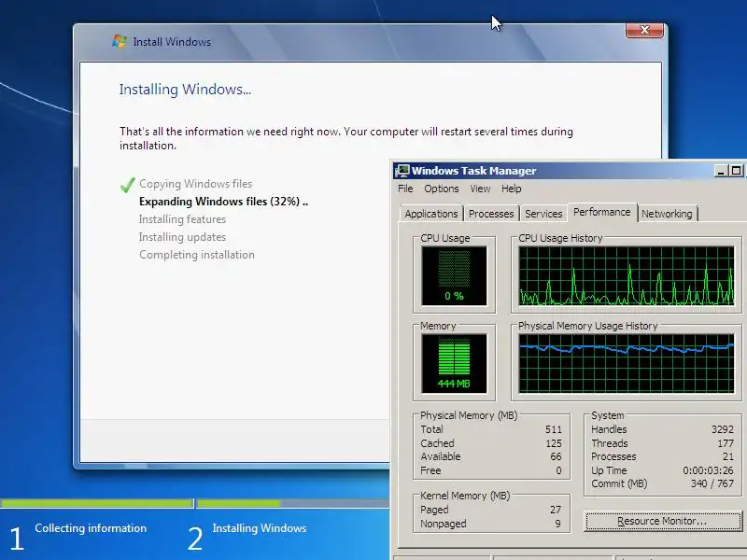Click the 'Completing installation' step
Screen dimensions: 747x560
pyautogui.click(x=197, y=255)
